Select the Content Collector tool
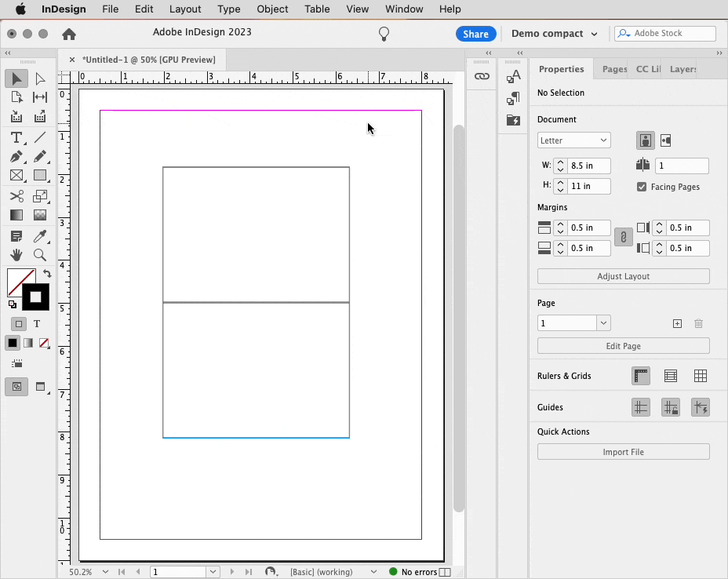Image resolution: width=728 pixels, height=579 pixels. pos(16,116)
